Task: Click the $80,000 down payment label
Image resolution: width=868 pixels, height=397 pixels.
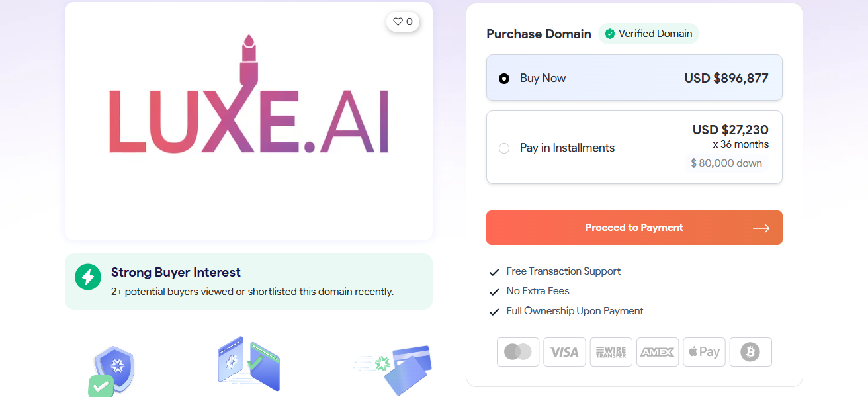Action: [x=726, y=163]
